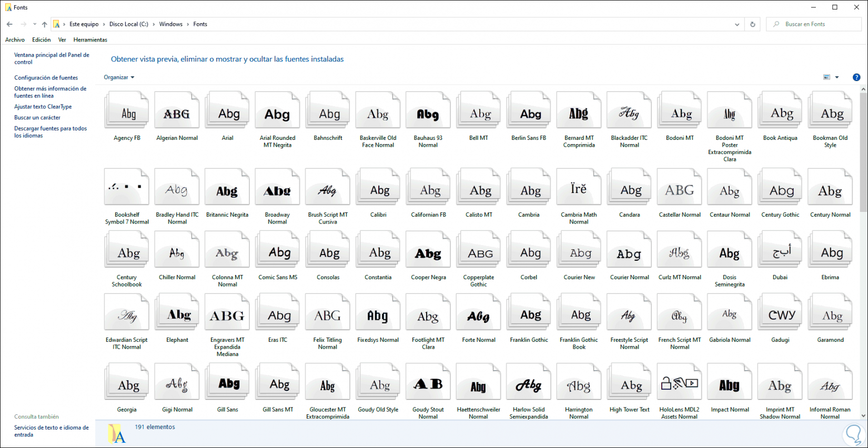
Task: Open the Herramientas menu
Action: click(90, 40)
